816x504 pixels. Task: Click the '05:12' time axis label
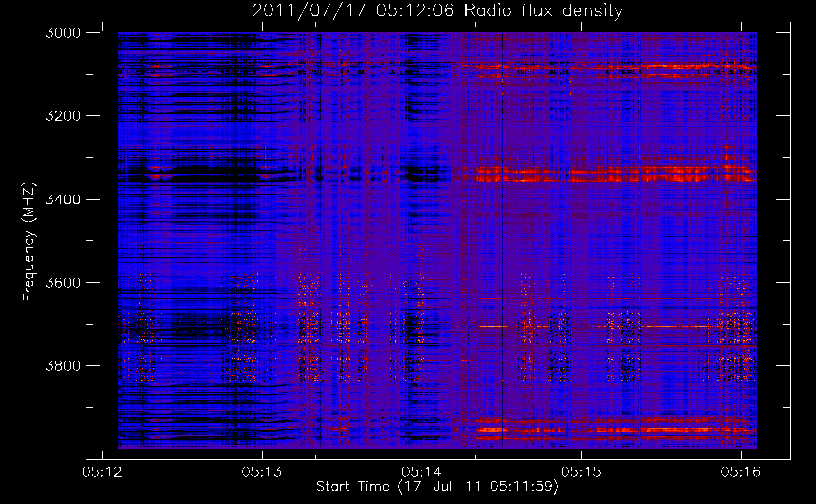(x=102, y=472)
